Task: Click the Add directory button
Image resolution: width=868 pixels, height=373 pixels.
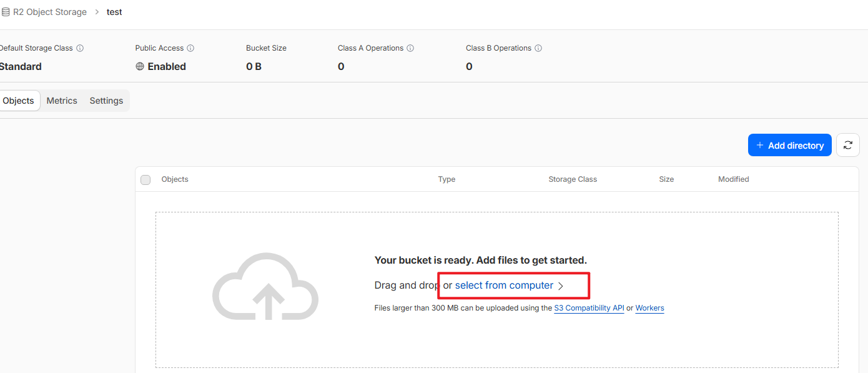Action: tap(789, 145)
